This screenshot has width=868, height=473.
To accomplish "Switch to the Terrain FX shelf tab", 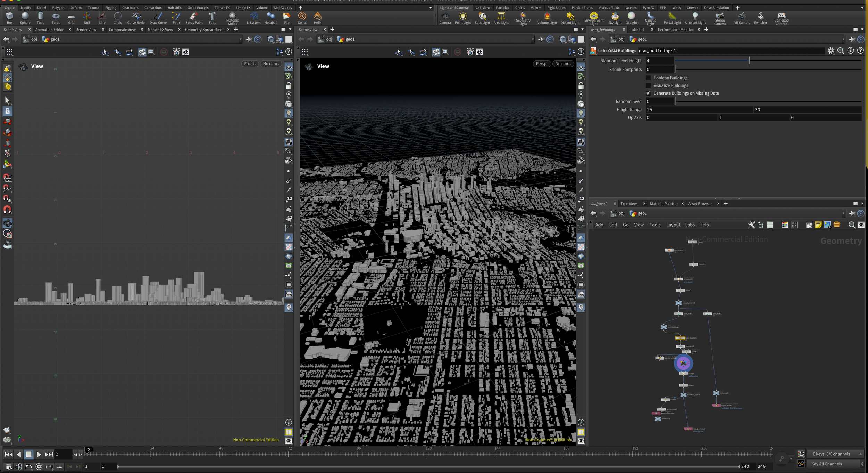I will [222, 7].
